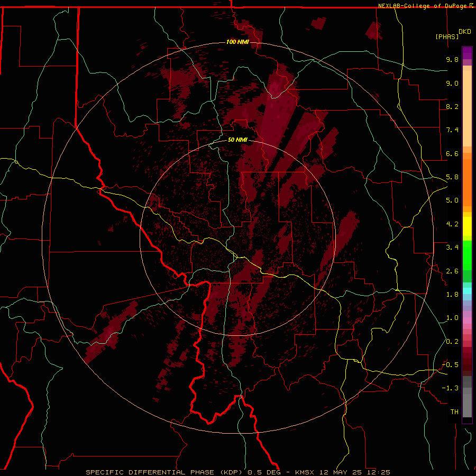The image size is (476, 476).
Task: Click the 5.8 scale value
Action: (x=452, y=177)
